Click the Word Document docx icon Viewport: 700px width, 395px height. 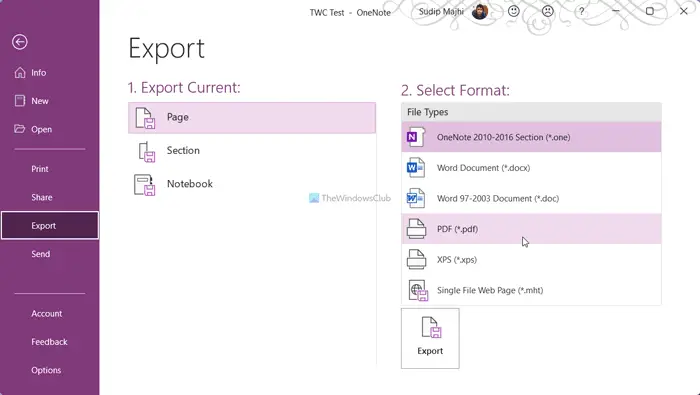click(x=416, y=168)
